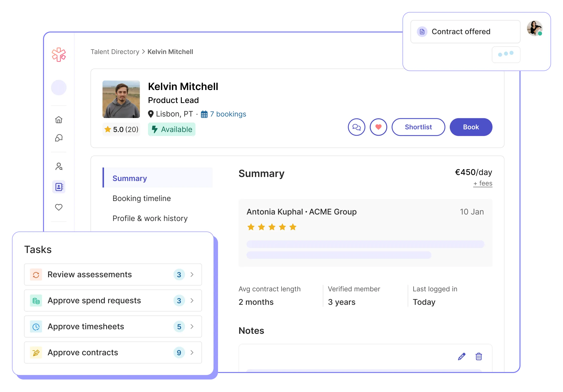The width and height of the screenshot is (563, 392).
Task: Click the calendar icon next to bookings
Action: point(204,114)
